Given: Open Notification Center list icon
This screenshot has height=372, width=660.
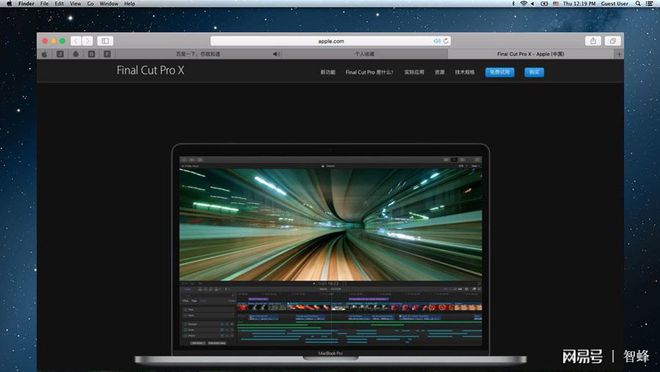Looking at the screenshot, I should (649, 3).
